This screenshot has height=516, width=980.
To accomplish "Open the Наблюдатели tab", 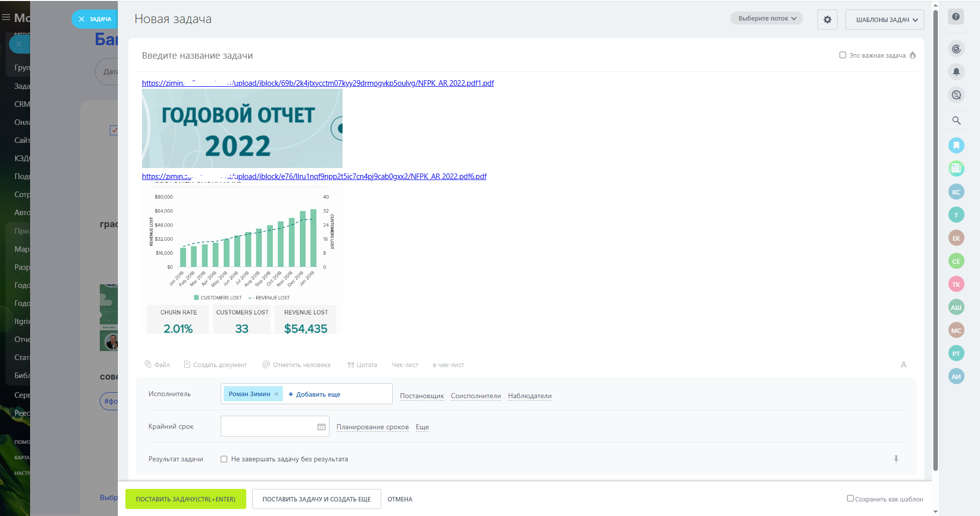I will [529, 396].
